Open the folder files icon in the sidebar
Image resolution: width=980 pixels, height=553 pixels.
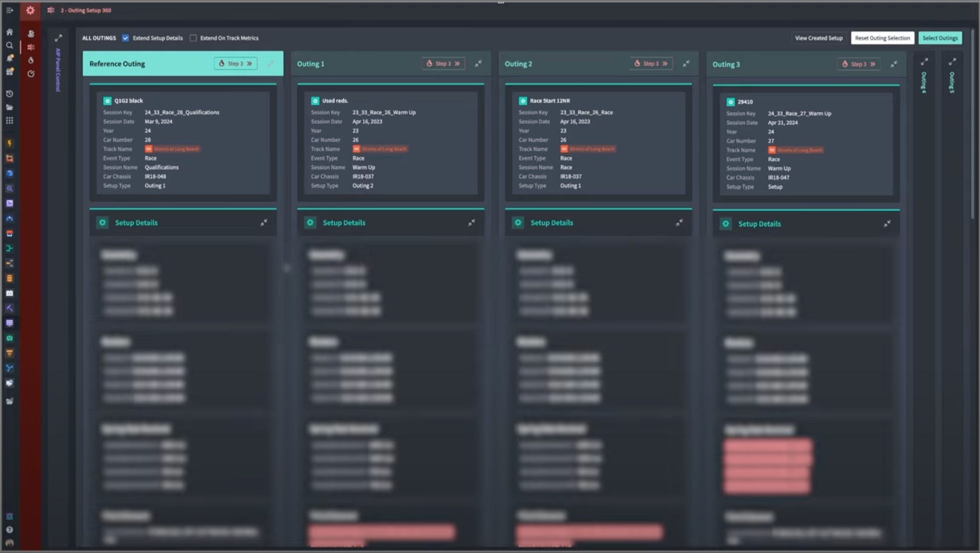point(10,107)
